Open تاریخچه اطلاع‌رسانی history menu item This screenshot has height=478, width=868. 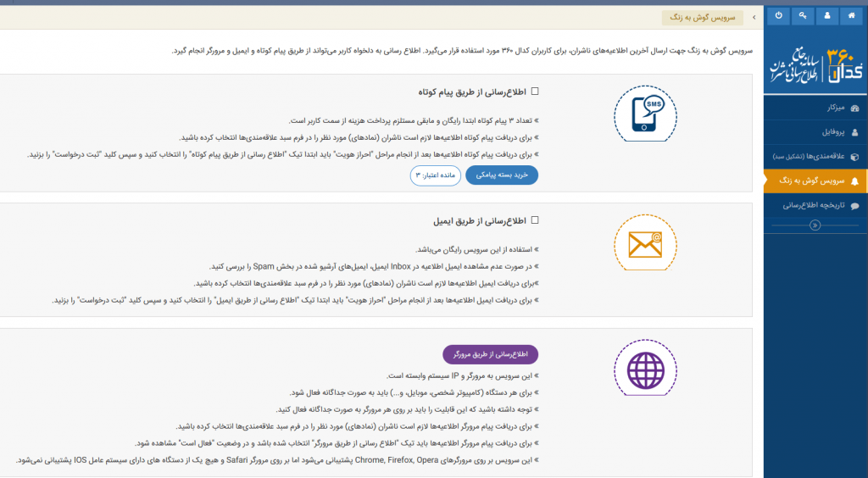point(815,205)
